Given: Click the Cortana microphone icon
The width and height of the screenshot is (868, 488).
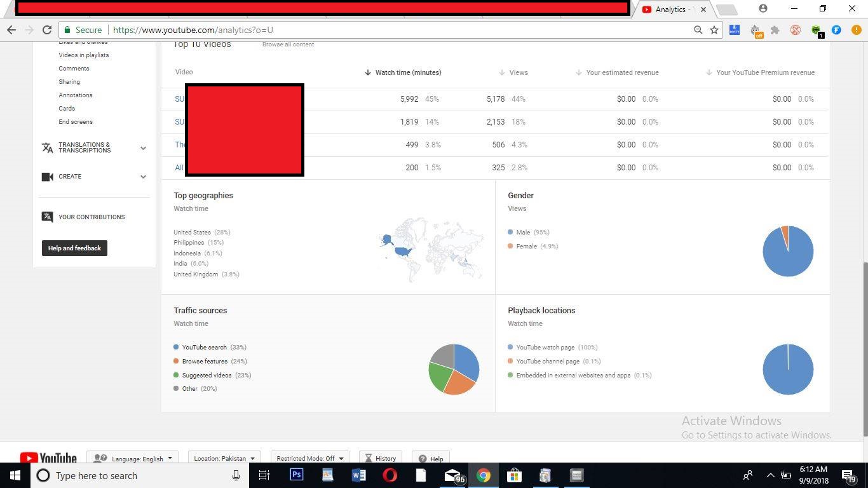Looking at the screenshot, I should click(236, 475).
